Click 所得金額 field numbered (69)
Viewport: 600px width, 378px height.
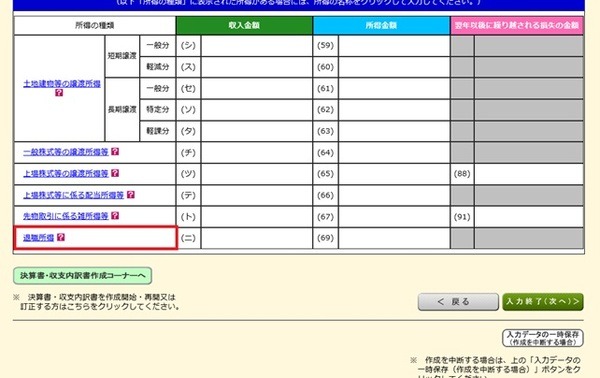coord(394,238)
